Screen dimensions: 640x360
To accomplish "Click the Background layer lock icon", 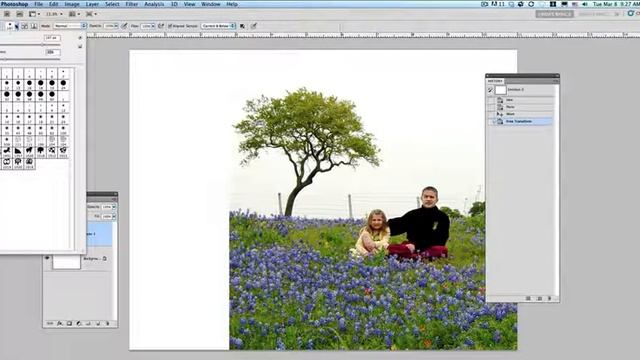I will tap(105, 258).
